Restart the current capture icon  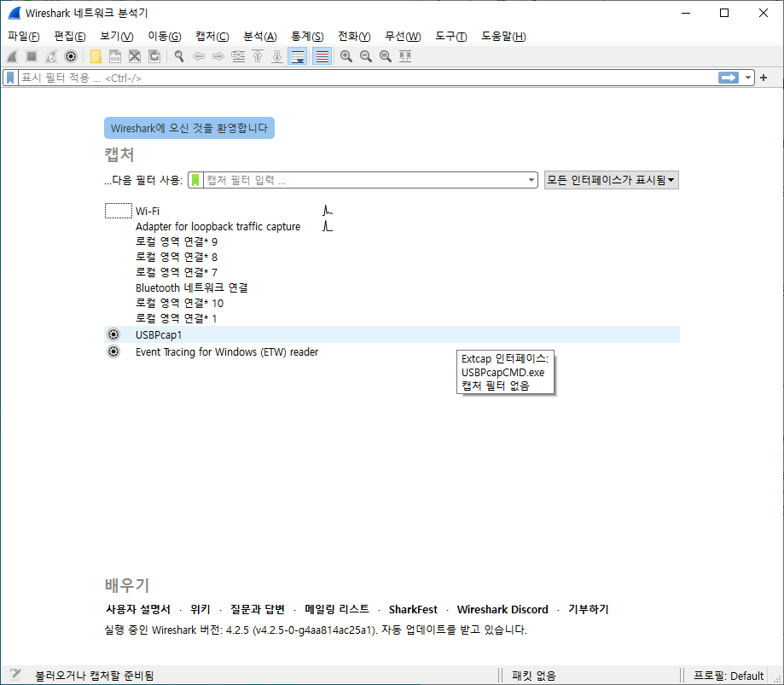51,56
